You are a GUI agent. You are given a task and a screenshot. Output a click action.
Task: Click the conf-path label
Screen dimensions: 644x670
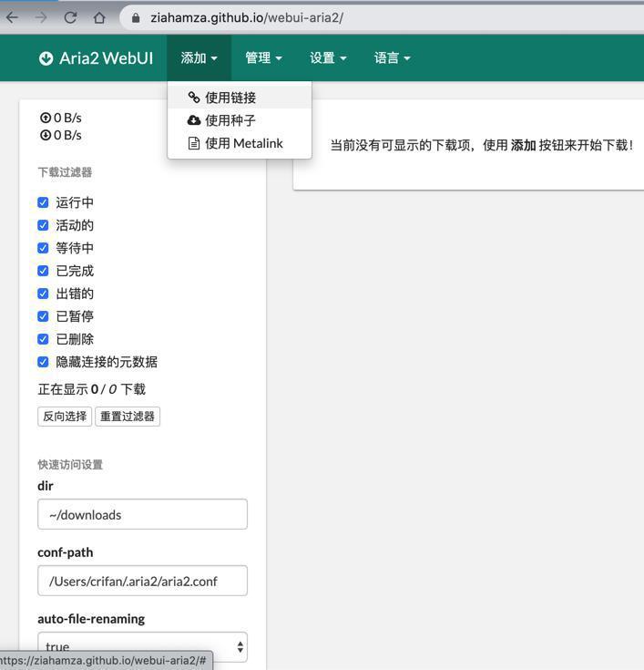click(x=66, y=552)
